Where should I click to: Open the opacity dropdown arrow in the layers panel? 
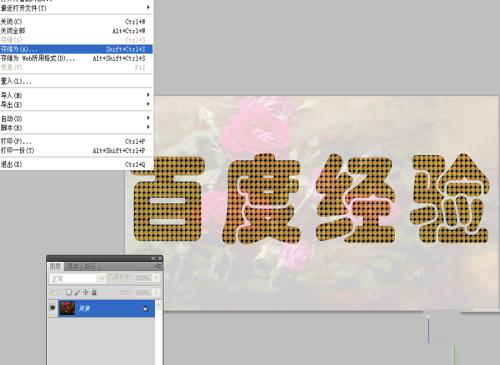click(156, 277)
